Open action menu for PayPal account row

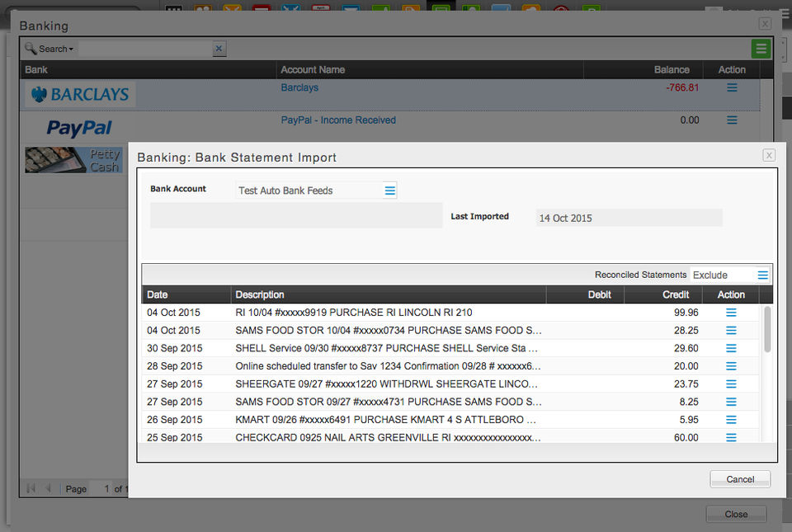coord(732,120)
